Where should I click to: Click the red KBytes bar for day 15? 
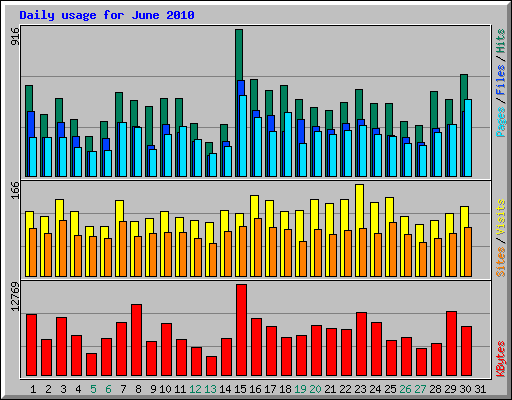point(242,330)
